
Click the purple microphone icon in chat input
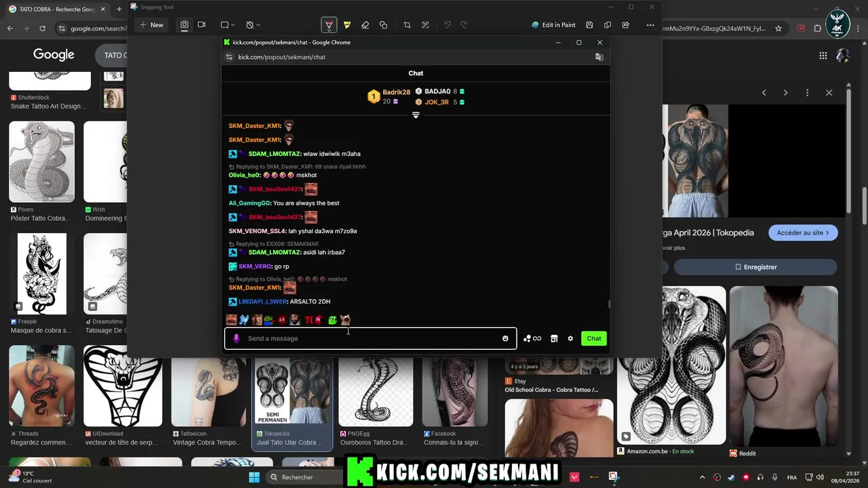point(236,338)
